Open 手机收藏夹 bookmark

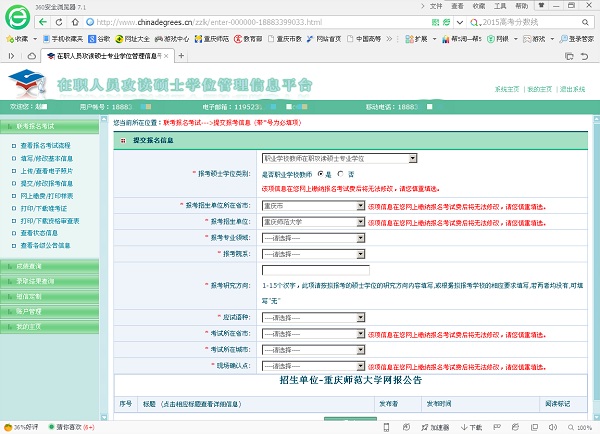(63, 39)
